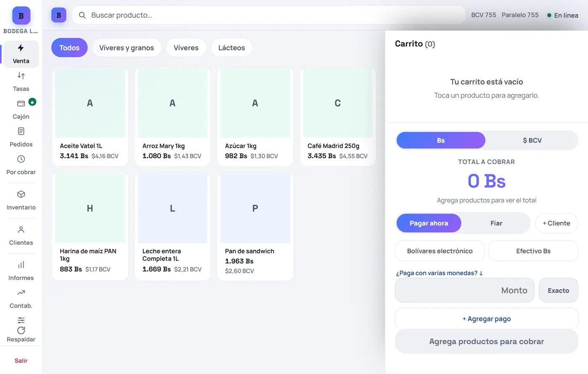Click the Bodega logo at sidebar top
The image size is (588, 374).
click(x=21, y=16)
